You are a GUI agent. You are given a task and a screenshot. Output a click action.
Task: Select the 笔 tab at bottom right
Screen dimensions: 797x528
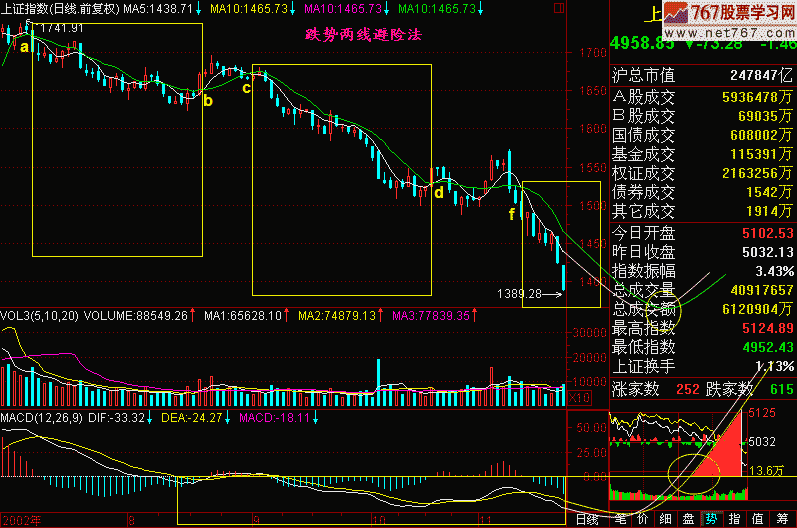(620, 519)
